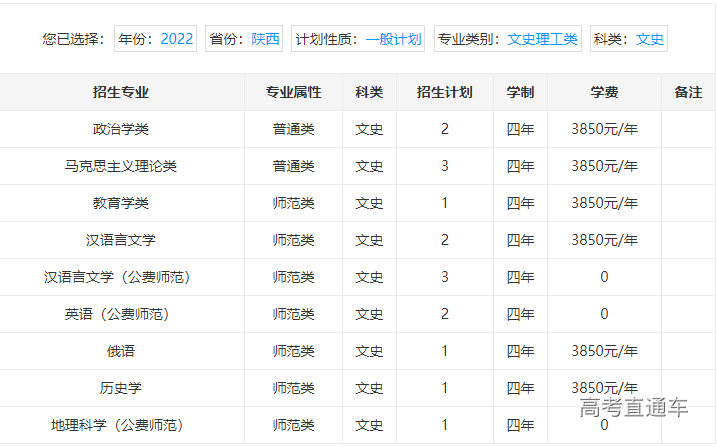The height and width of the screenshot is (447, 717).
Task: Change the 专业类别 文史理工类 filter
Action: (507, 39)
